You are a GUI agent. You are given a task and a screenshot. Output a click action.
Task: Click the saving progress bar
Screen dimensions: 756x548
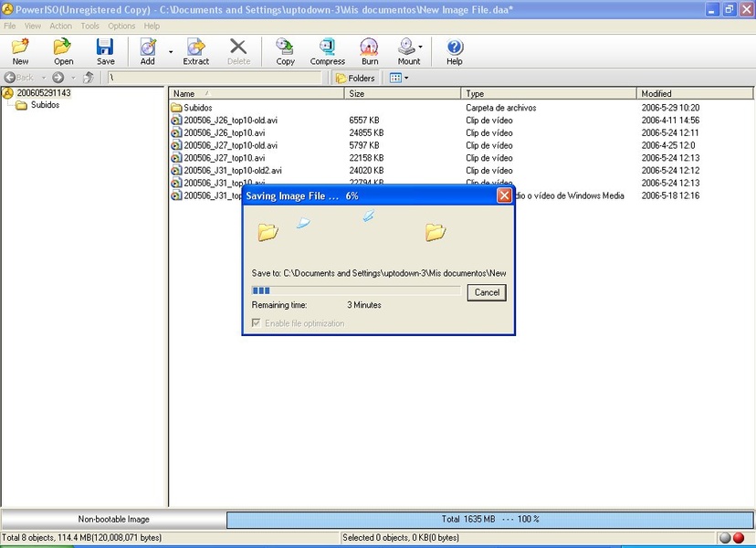coord(356,290)
